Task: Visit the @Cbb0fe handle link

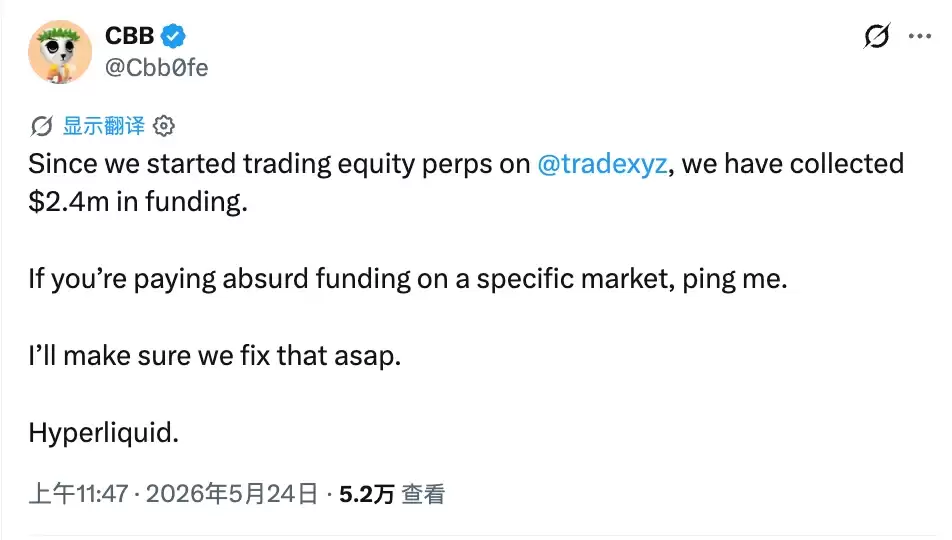Action: 156,67
